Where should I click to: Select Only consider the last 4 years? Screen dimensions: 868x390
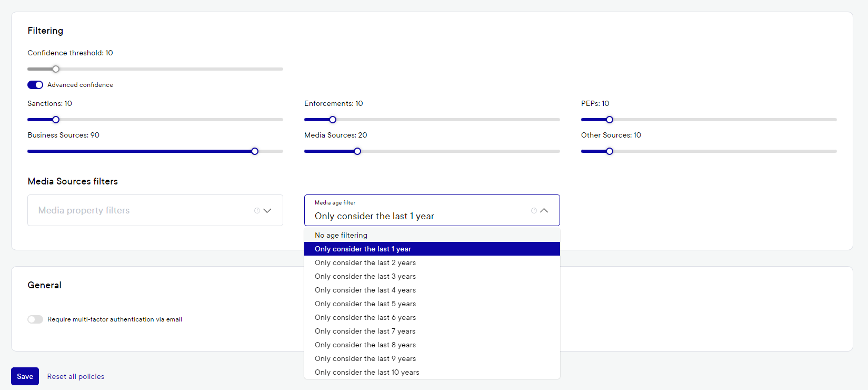point(432,290)
